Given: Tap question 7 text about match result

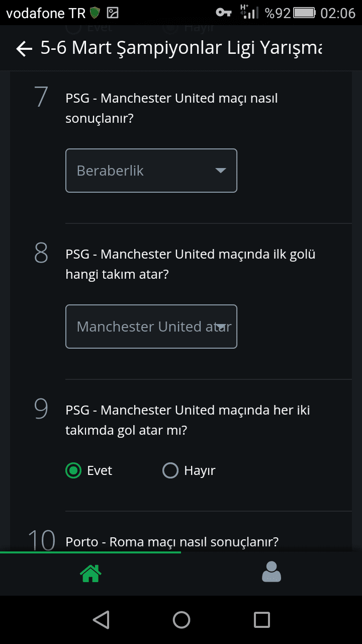Looking at the screenshot, I should [x=171, y=108].
